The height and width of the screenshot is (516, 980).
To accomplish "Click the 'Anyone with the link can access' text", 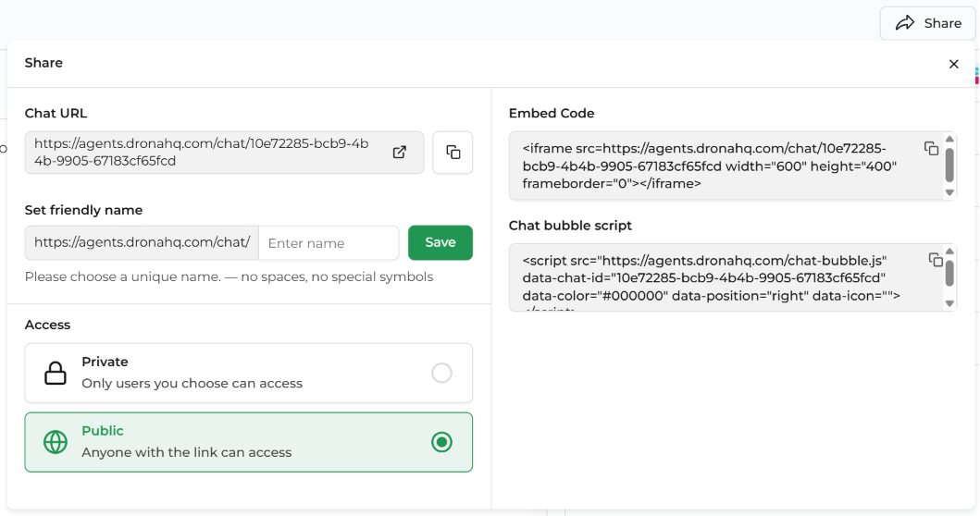I will pos(186,452).
